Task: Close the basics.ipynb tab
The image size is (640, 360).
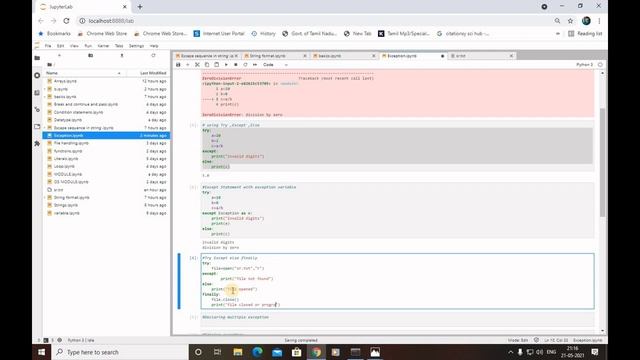Action: (x=373, y=56)
